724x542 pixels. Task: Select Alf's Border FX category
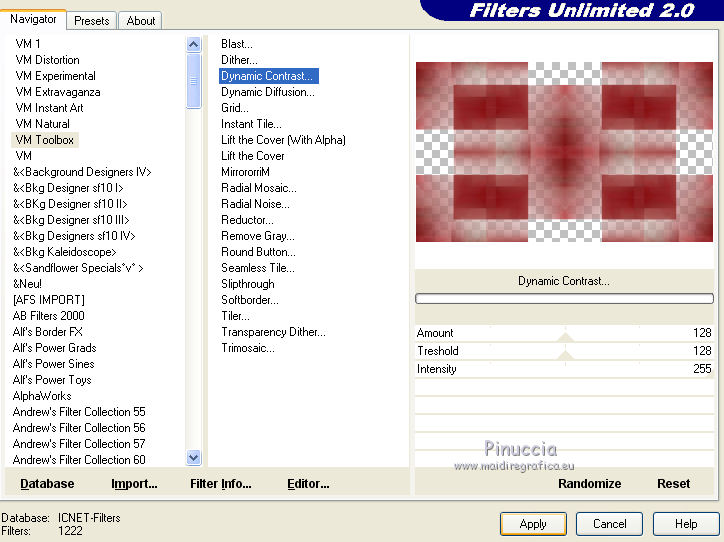(x=48, y=332)
